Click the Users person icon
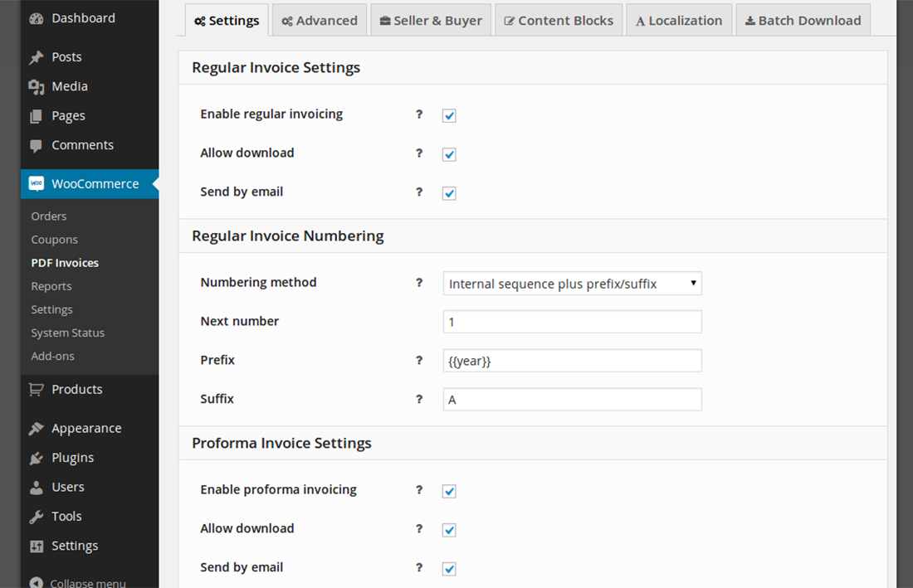 (37, 488)
